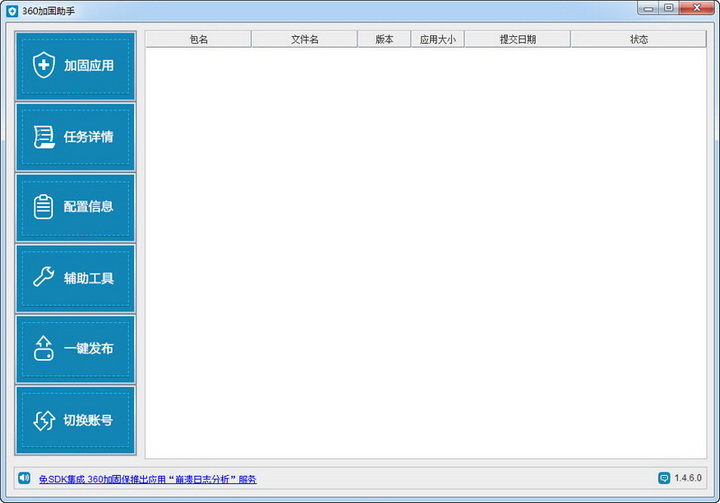The width and height of the screenshot is (720, 503).
Task: Click version number 1.4.6.0
Action: (x=688, y=478)
